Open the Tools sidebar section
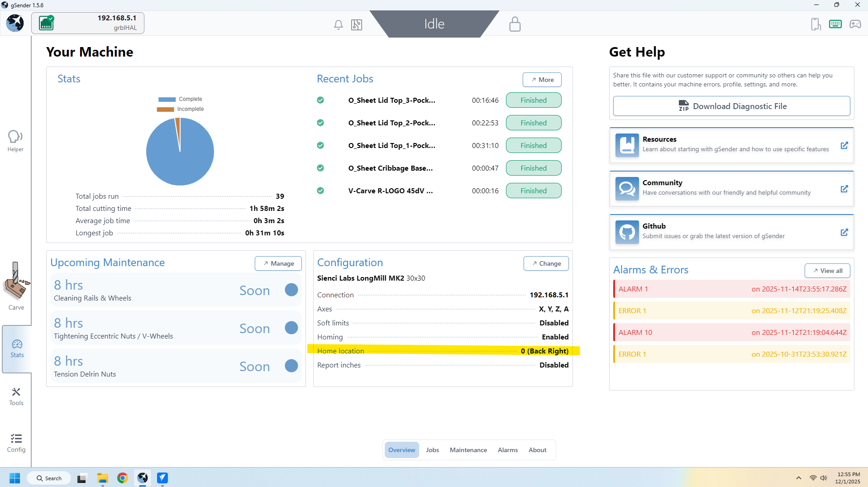This screenshot has height=487, width=868. pos(16,396)
